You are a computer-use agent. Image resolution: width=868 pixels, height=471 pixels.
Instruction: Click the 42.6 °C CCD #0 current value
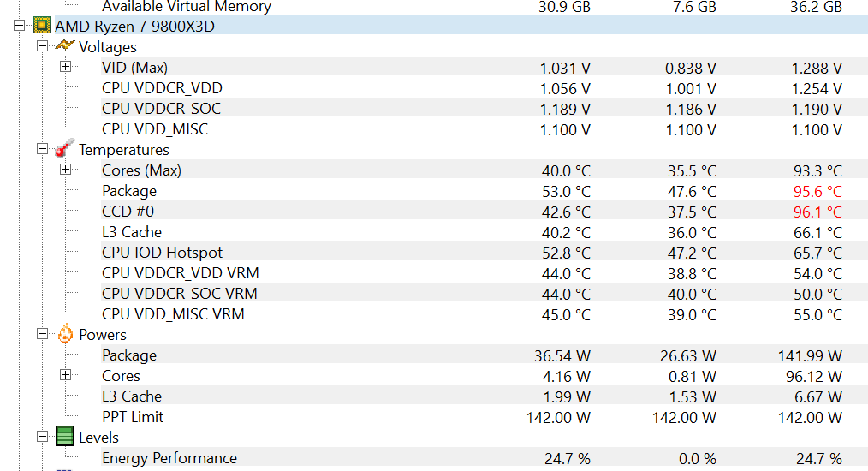click(566, 212)
